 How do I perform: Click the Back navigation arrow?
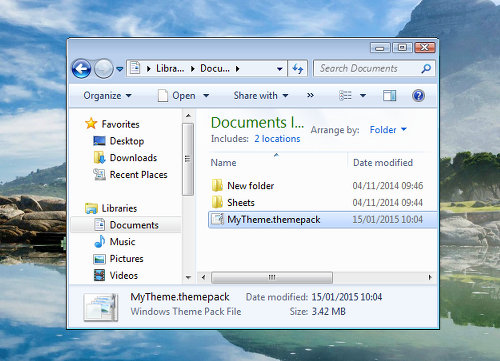coord(81,69)
